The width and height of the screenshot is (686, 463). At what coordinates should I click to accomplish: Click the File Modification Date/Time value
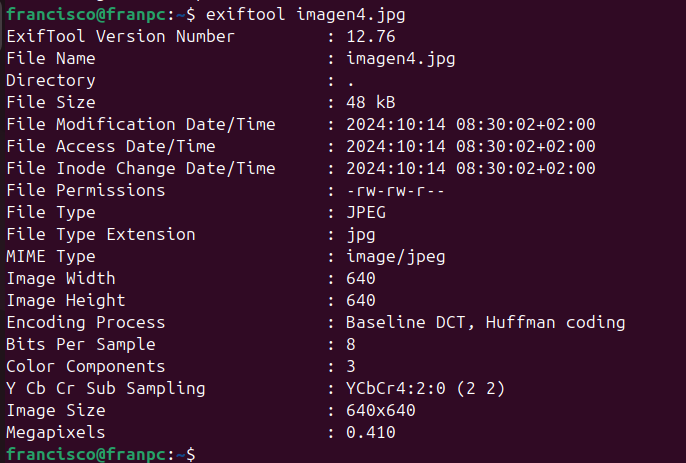pos(470,125)
